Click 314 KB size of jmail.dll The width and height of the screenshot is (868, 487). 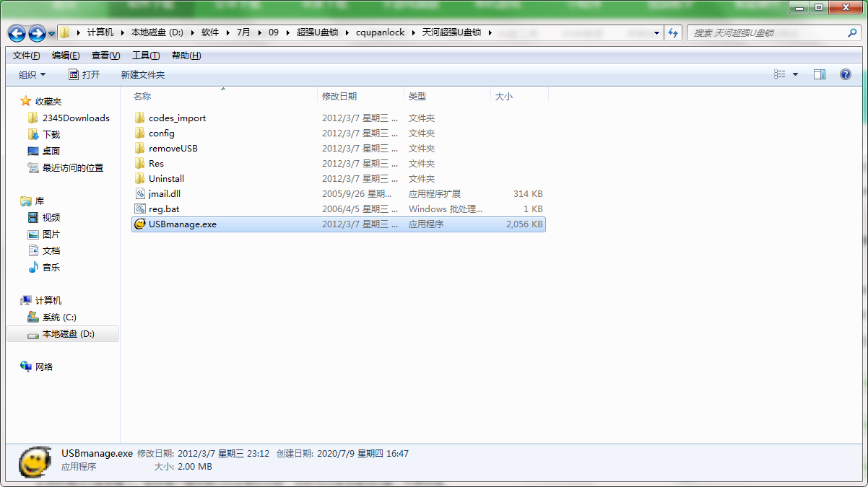pyautogui.click(x=528, y=194)
